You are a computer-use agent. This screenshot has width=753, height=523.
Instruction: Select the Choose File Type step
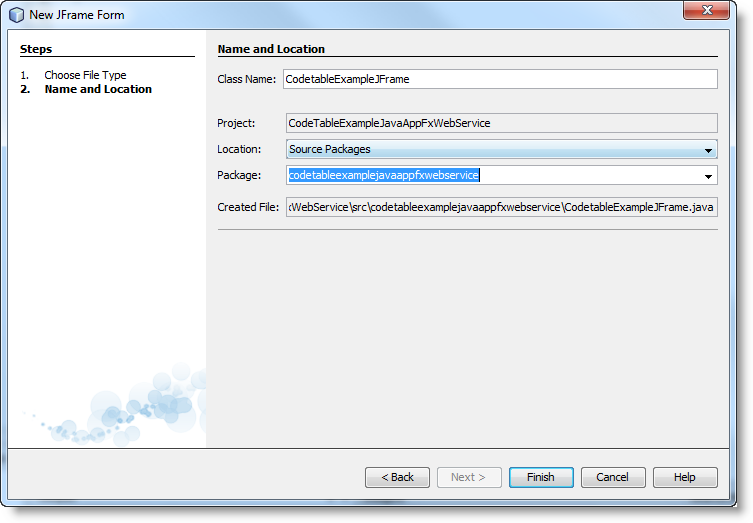(85, 75)
